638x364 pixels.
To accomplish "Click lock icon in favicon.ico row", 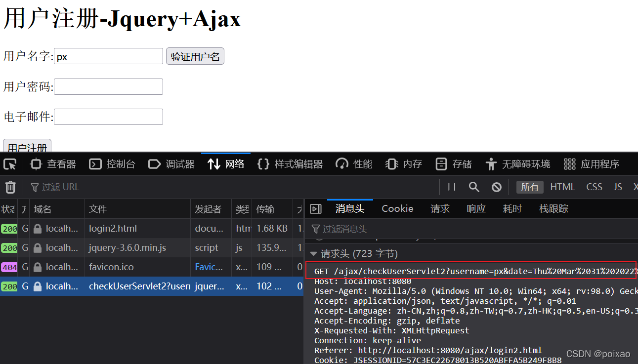I will point(37,267).
